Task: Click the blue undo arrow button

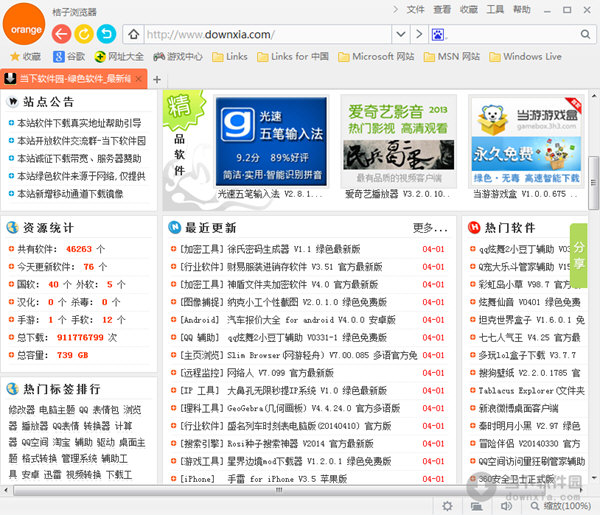Action: tap(106, 34)
